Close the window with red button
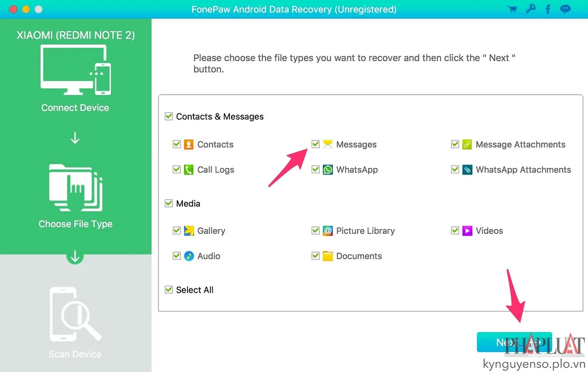Screen dimensions: 588x372 (14, 9)
